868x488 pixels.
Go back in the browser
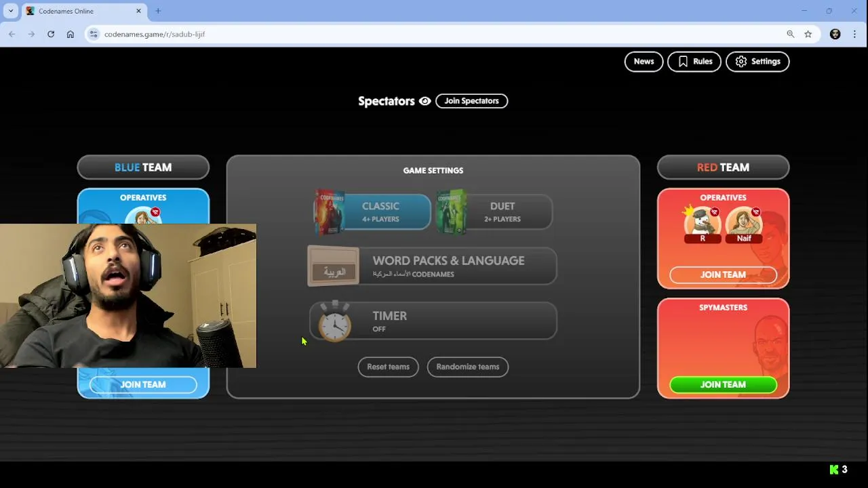[x=12, y=34]
